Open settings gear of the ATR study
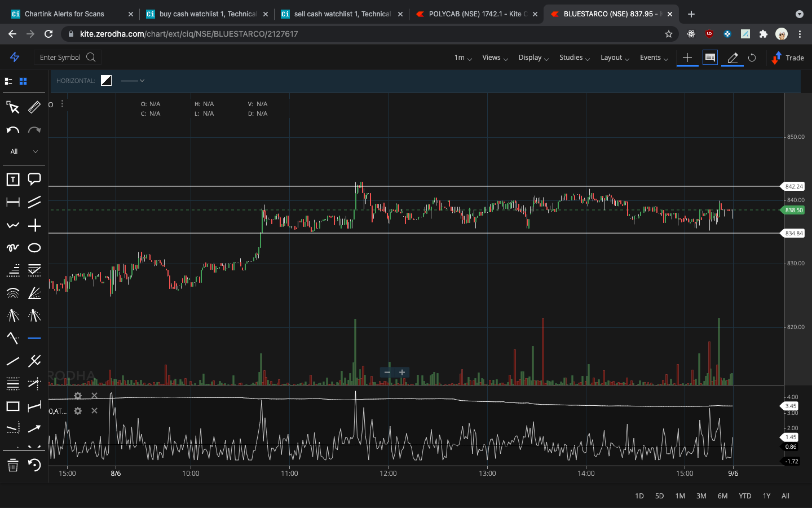The image size is (812, 508). (77, 411)
